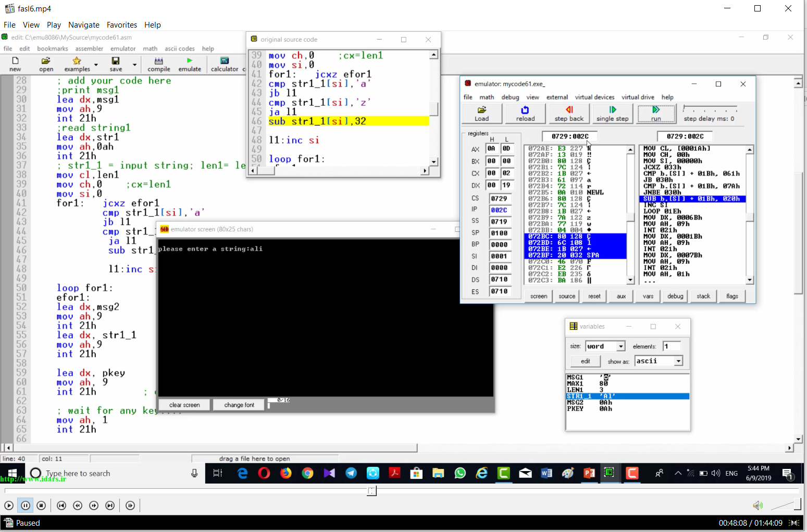The height and width of the screenshot is (532, 807).
Task: Click the new file icon in emu8086 toolbar
Action: point(15,64)
